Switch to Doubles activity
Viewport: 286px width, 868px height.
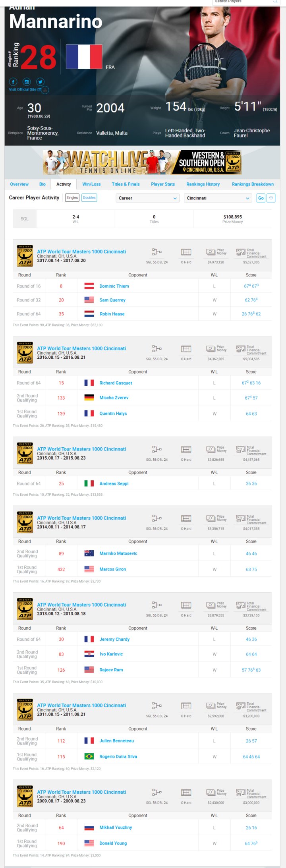[89, 197]
